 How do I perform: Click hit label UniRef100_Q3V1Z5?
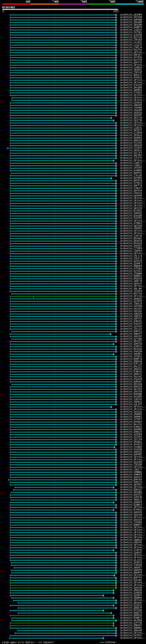point(131,85)
